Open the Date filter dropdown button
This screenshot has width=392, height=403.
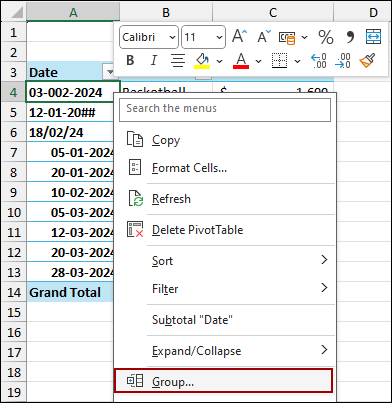click(109, 72)
